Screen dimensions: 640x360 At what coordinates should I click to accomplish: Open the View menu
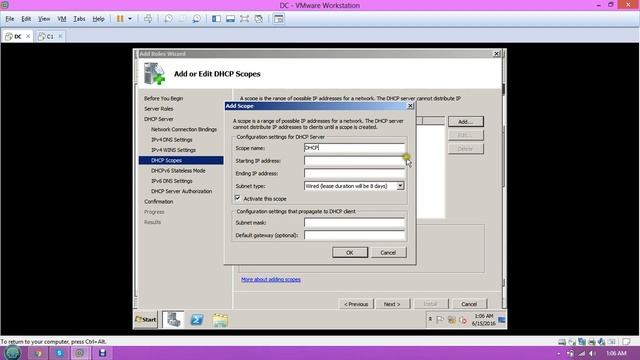tap(44, 19)
